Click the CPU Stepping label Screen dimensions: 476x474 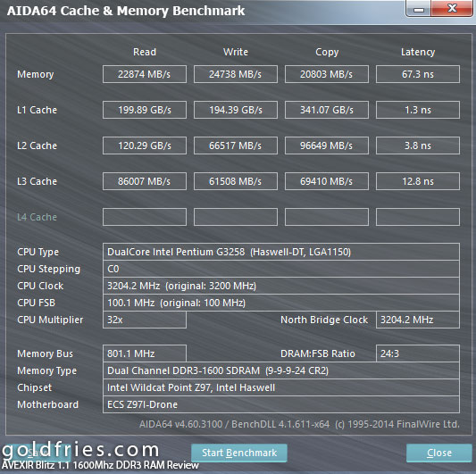[48, 269]
